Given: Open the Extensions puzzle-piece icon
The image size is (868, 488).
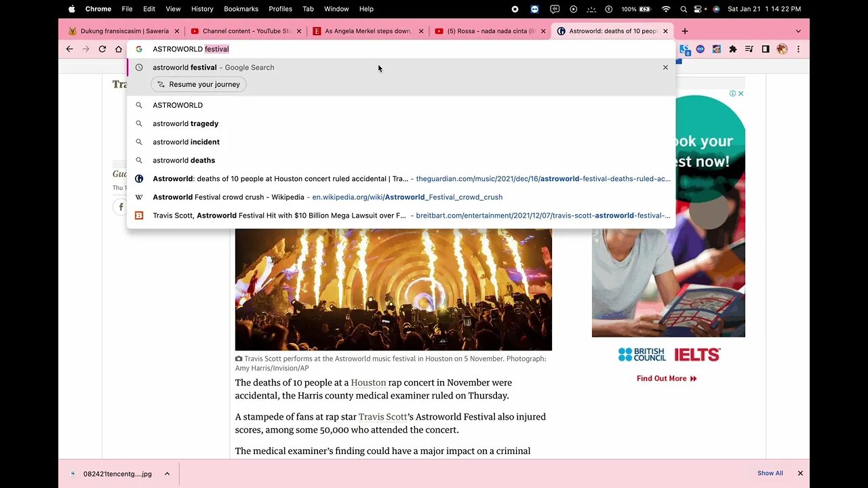Looking at the screenshot, I should (733, 49).
